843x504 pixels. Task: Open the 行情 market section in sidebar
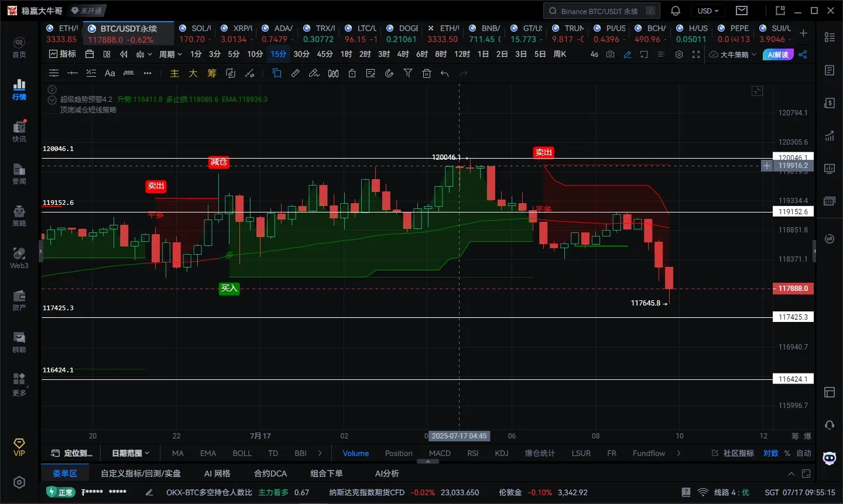coord(19,90)
